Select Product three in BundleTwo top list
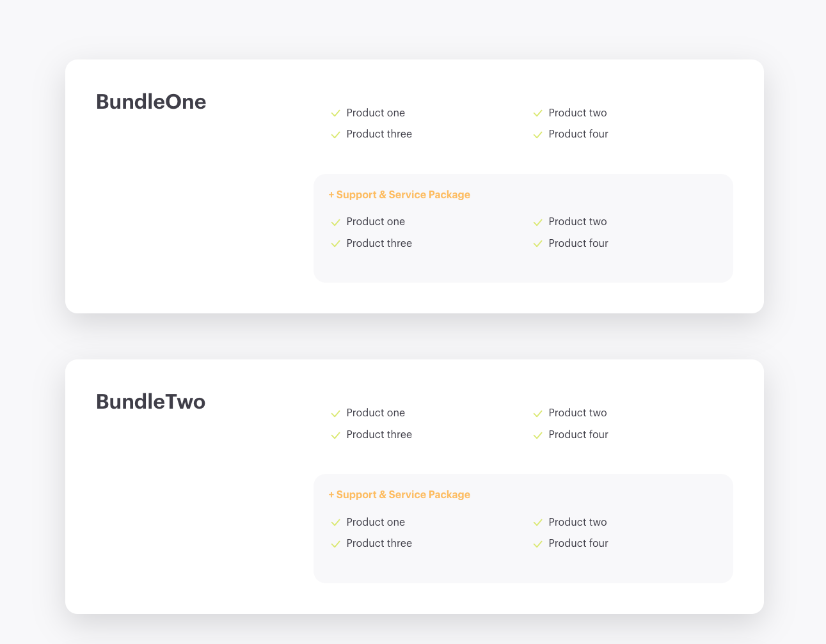Viewport: 826px width, 644px height. click(x=379, y=434)
